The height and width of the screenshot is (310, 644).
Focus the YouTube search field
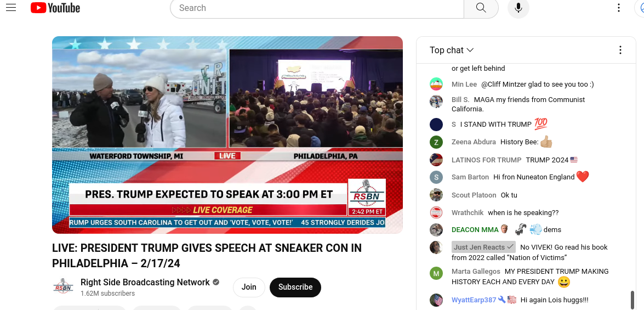click(x=317, y=8)
